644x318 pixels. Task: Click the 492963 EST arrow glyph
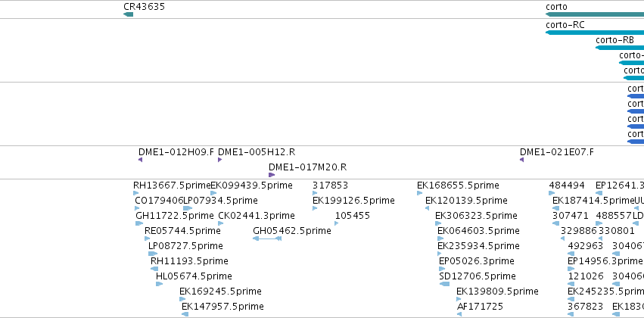(x=571, y=254)
